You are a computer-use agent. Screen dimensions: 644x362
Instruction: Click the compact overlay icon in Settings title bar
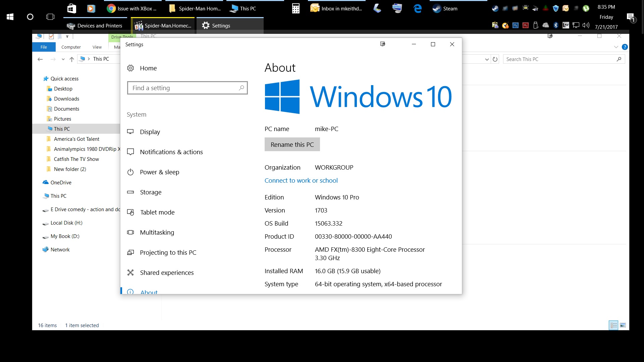[383, 44]
